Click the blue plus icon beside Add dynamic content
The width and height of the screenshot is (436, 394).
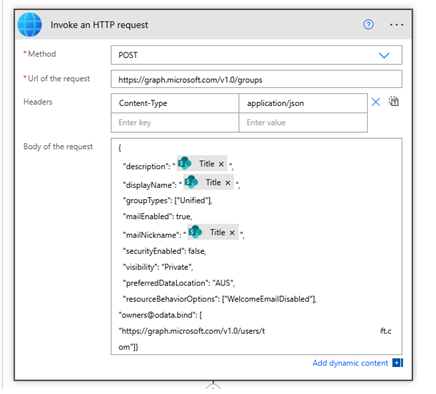pyautogui.click(x=397, y=363)
